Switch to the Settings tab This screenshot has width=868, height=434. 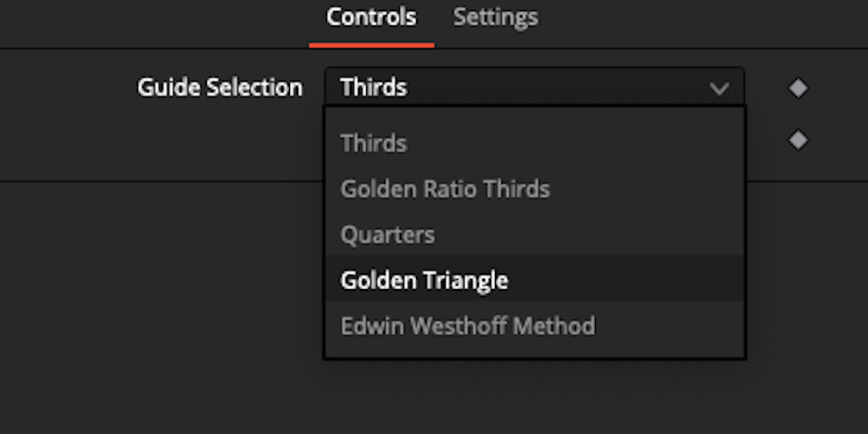click(495, 17)
